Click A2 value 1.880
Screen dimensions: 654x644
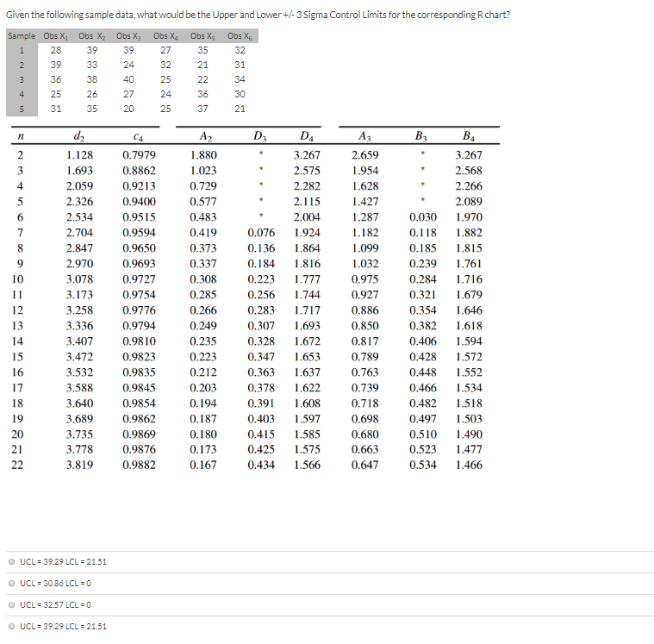click(x=203, y=155)
